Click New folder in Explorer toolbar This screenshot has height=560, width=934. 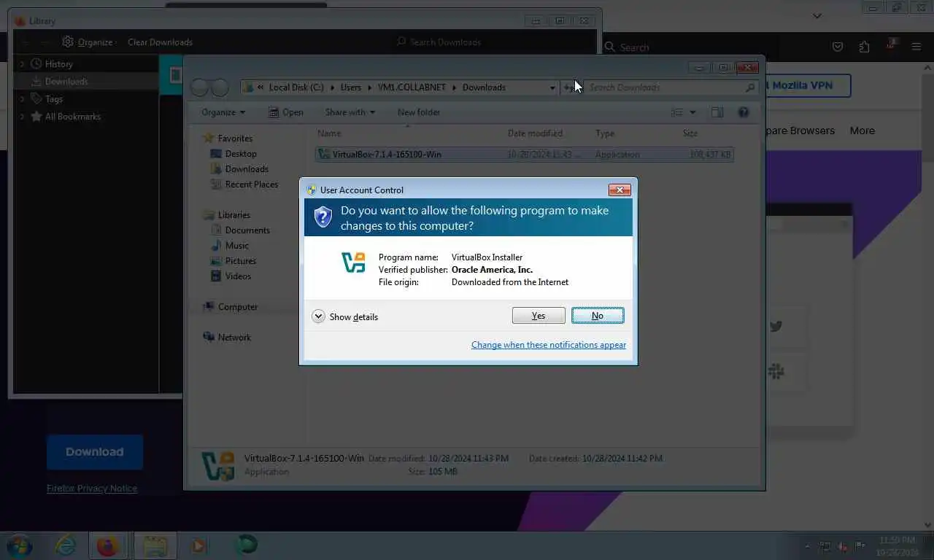pos(419,112)
